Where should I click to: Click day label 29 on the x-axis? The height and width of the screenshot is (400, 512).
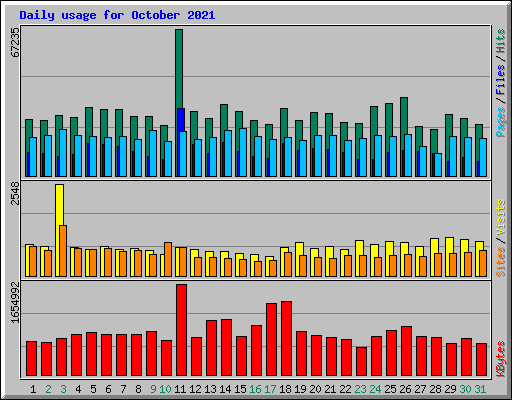[450, 389]
